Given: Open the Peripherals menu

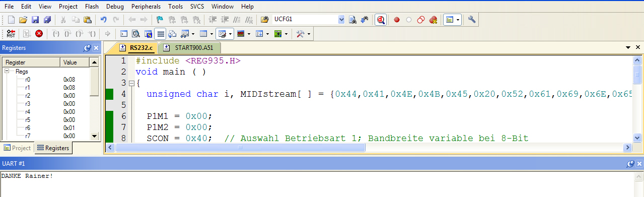Looking at the screenshot, I should point(146,7).
